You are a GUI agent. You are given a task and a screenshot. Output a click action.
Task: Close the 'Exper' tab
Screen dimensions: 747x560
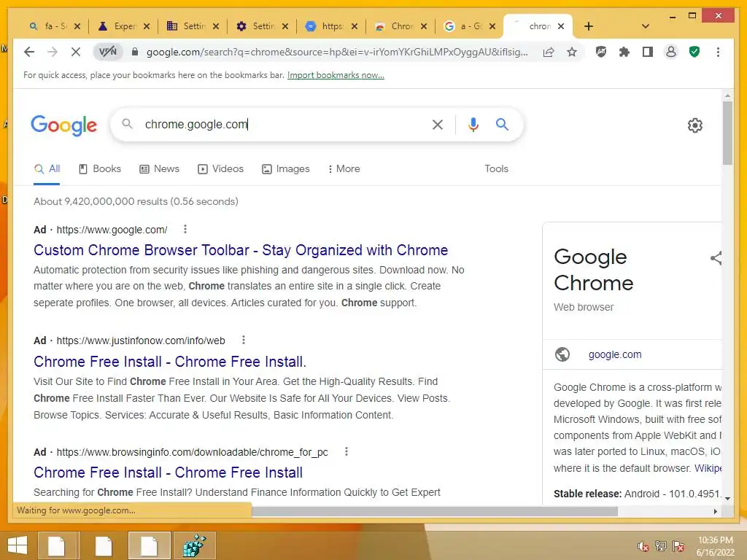click(x=147, y=26)
